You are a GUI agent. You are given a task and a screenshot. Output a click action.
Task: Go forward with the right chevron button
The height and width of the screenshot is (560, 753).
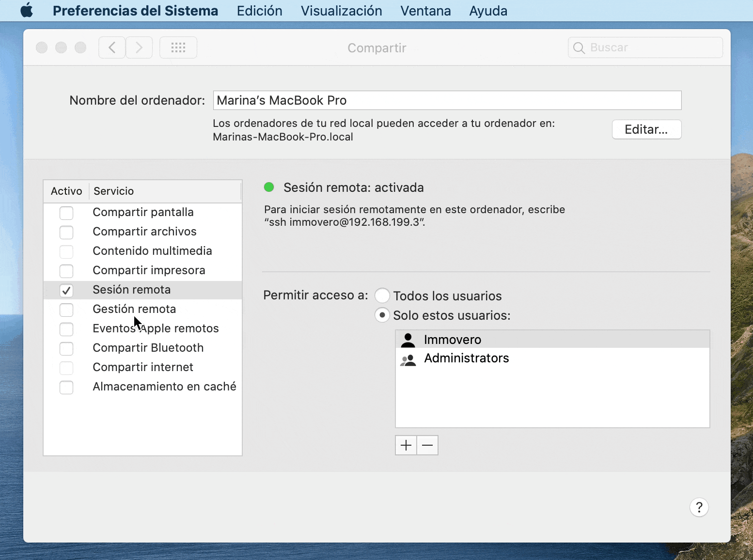click(139, 47)
